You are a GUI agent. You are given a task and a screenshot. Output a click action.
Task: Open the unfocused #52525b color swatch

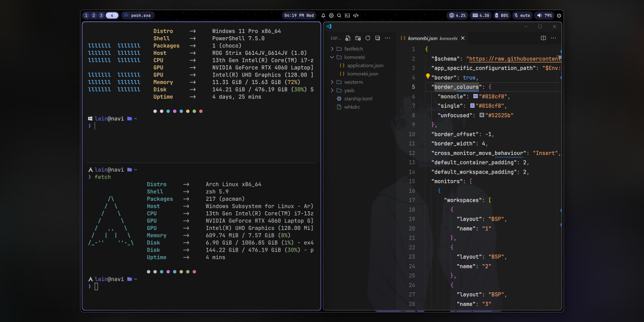tap(482, 115)
